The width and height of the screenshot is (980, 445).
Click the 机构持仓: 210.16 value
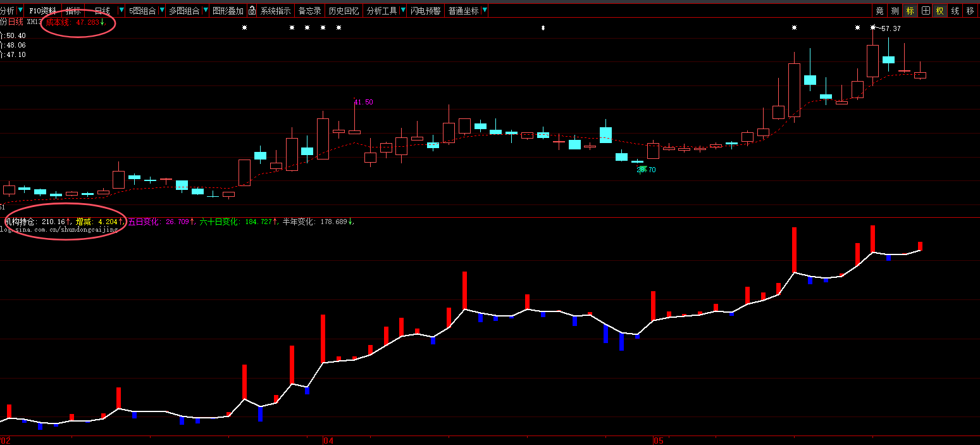pyautogui.click(x=37, y=222)
